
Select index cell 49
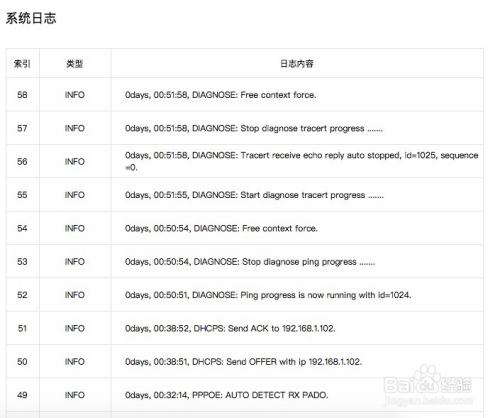(22, 395)
